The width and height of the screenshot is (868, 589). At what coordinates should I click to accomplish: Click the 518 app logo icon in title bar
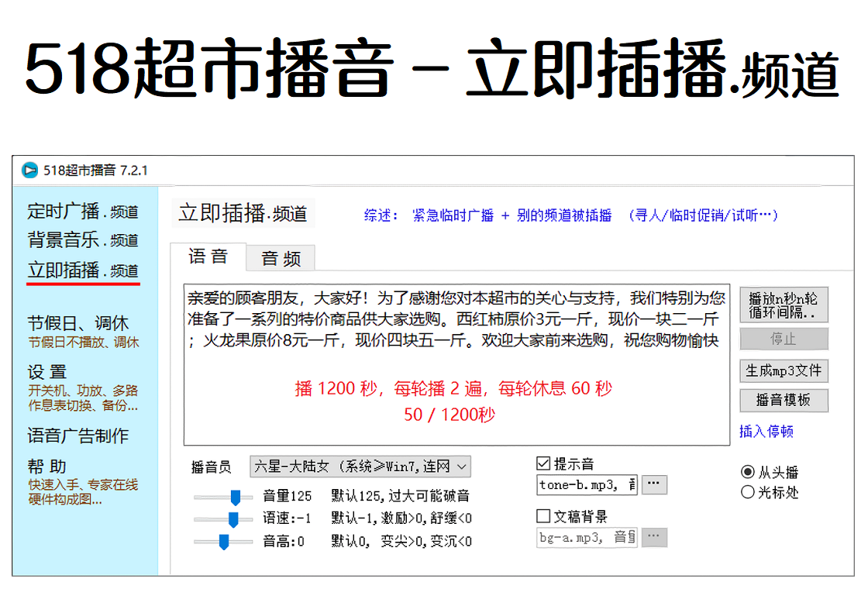click(x=29, y=170)
